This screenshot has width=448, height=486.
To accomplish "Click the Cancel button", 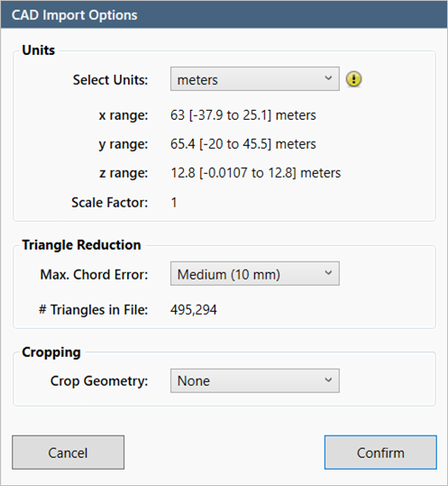I will tap(69, 453).
